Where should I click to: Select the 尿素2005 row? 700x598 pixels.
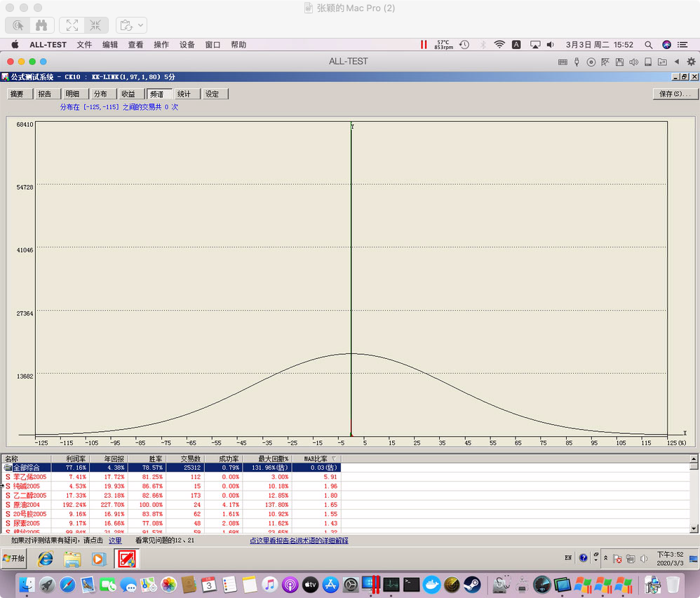pyautogui.click(x=172, y=523)
